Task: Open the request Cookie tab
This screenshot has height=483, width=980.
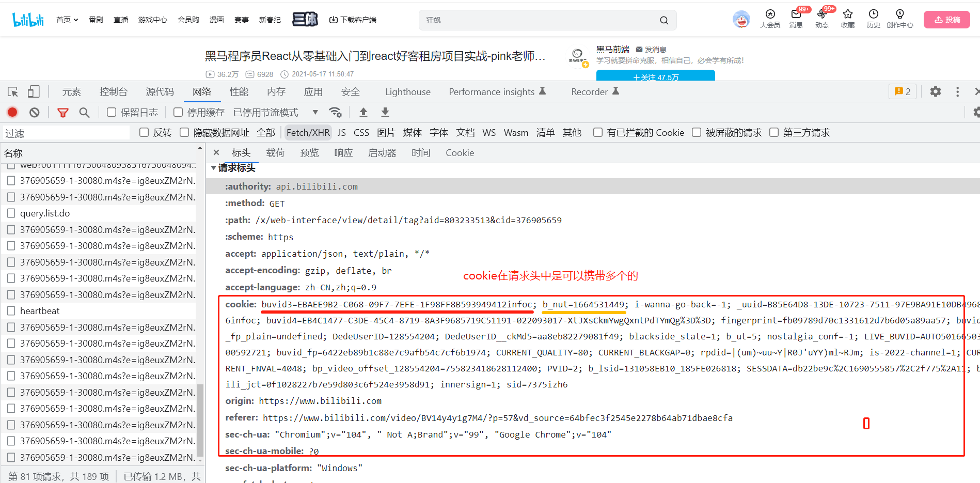Action: (x=460, y=152)
